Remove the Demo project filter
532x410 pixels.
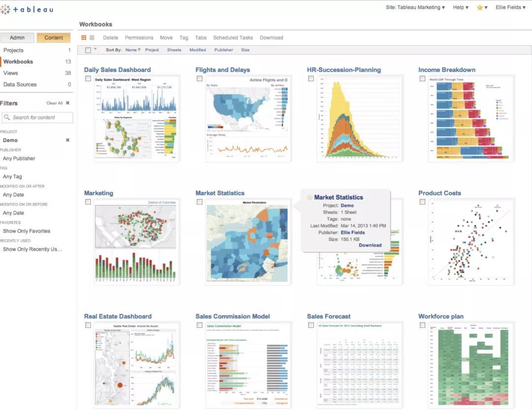[67, 140]
